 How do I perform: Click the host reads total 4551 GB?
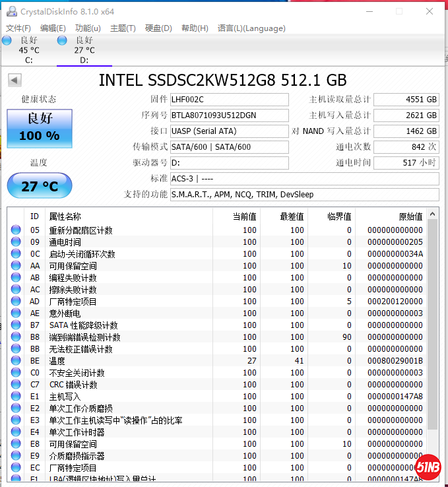(x=406, y=100)
